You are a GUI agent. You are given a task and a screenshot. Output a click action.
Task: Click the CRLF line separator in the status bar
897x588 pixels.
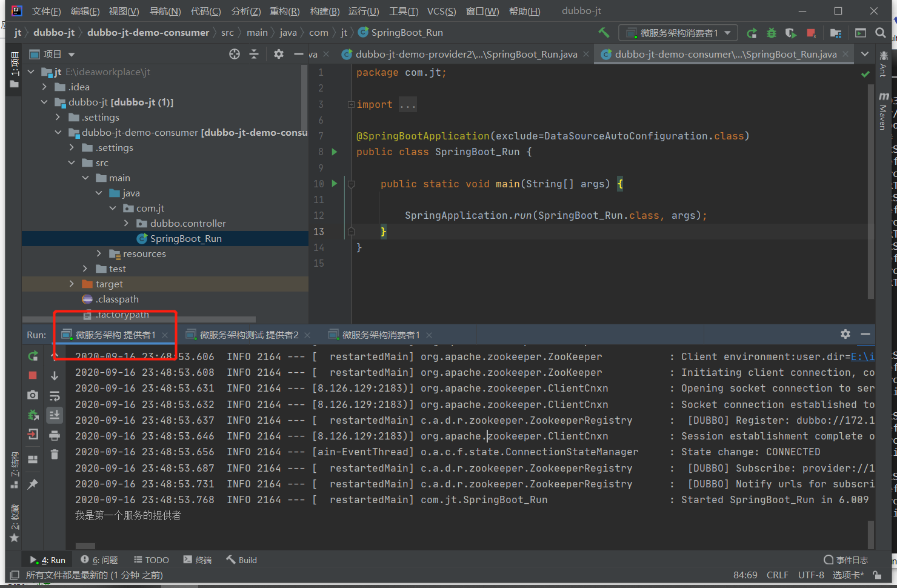pyautogui.click(x=777, y=575)
